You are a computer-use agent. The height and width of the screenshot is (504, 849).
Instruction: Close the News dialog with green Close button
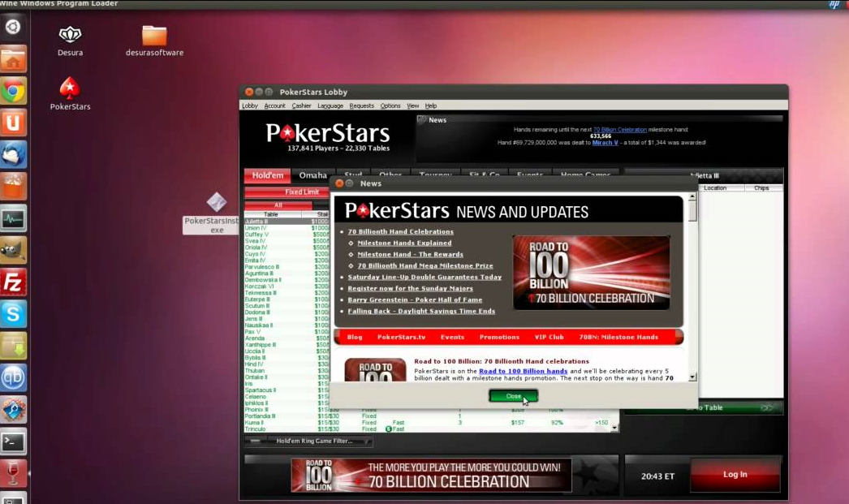point(513,396)
